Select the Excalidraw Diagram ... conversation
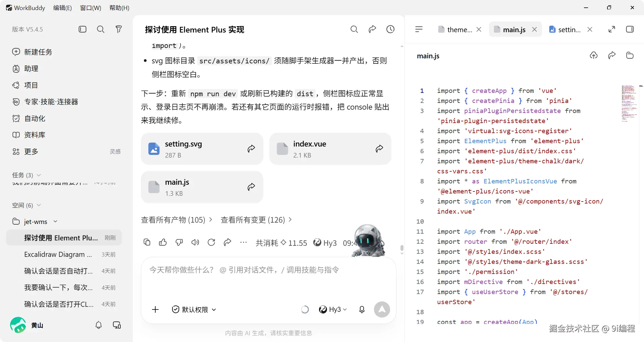The width and height of the screenshot is (644, 342). pos(64,254)
